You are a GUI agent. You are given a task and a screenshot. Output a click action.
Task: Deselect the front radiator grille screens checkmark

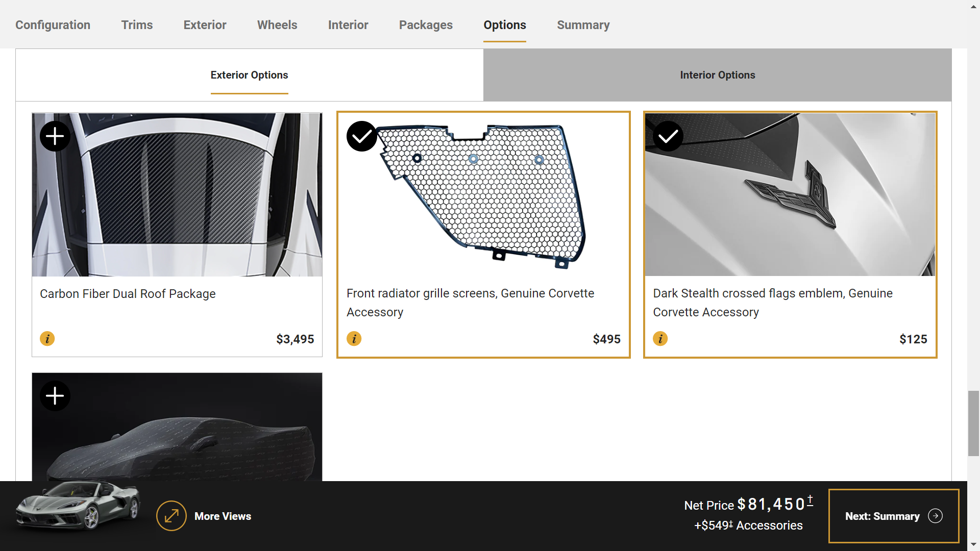pos(361,136)
